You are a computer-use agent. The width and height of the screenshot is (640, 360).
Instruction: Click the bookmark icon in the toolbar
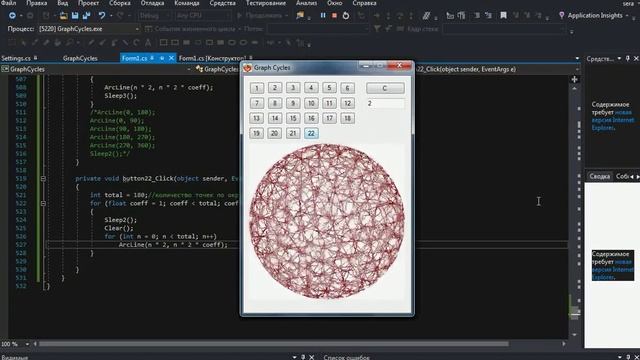[x=503, y=16]
